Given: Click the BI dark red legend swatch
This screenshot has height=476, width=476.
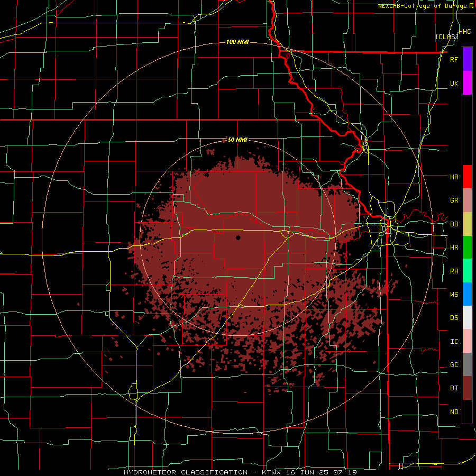Looking at the screenshot, I should pos(467,388).
